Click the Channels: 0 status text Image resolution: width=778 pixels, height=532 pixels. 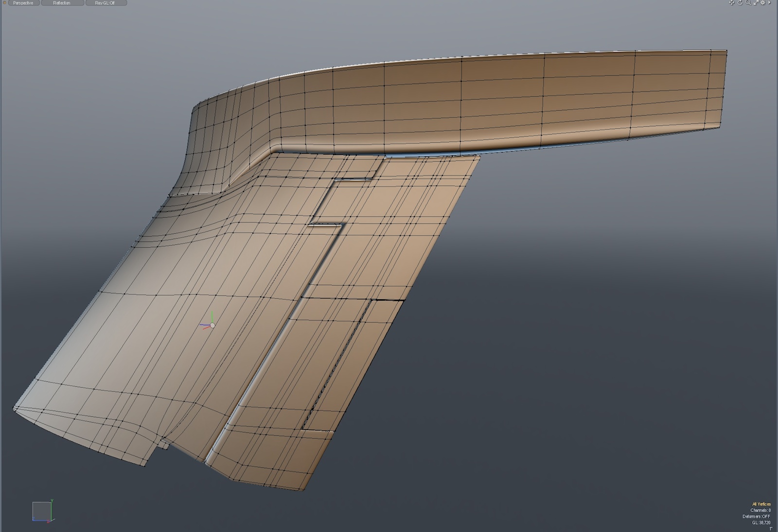[760, 511]
